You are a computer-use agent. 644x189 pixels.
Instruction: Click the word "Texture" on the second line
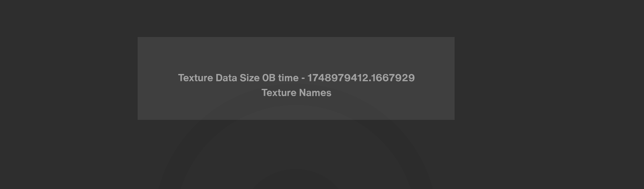coord(279,92)
